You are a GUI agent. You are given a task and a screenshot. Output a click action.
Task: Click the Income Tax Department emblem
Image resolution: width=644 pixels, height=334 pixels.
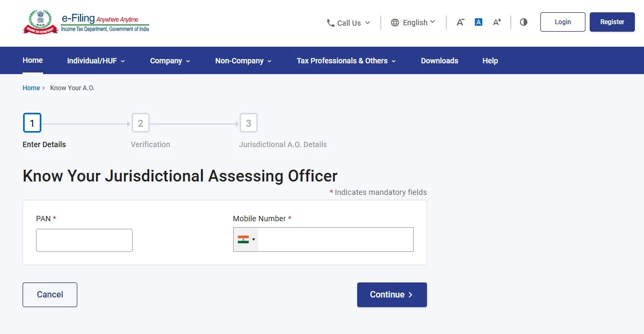[41, 21]
